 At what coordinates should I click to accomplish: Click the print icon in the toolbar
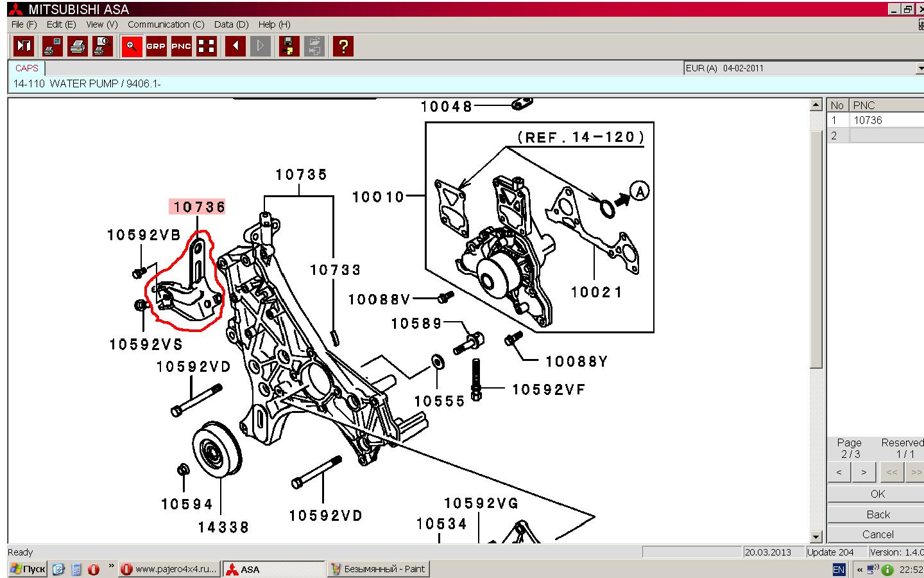click(x=78, y=46)
